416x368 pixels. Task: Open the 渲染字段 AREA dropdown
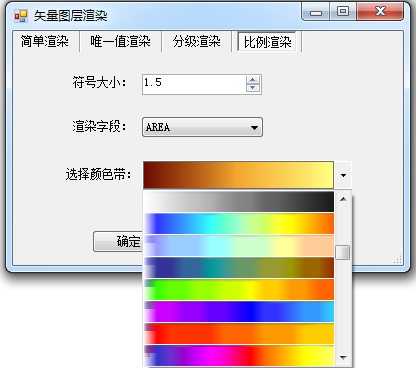tap(202, 127)
